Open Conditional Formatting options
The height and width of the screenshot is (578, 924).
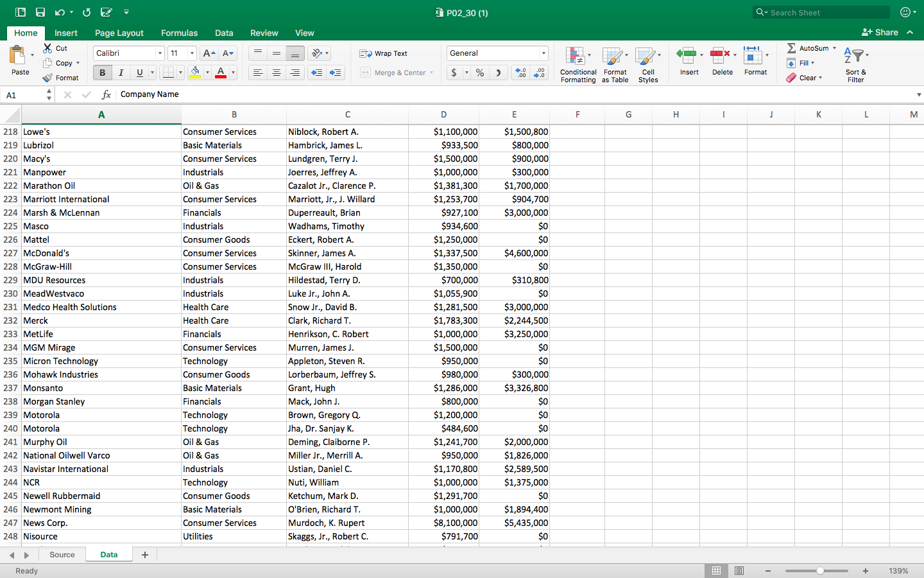pyautogui.click(x=578, y=64)
